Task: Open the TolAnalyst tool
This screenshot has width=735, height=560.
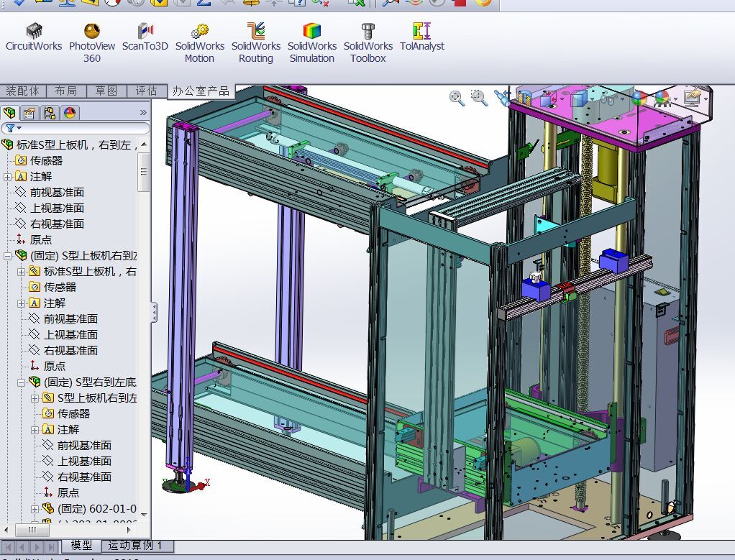Action: 422,38
